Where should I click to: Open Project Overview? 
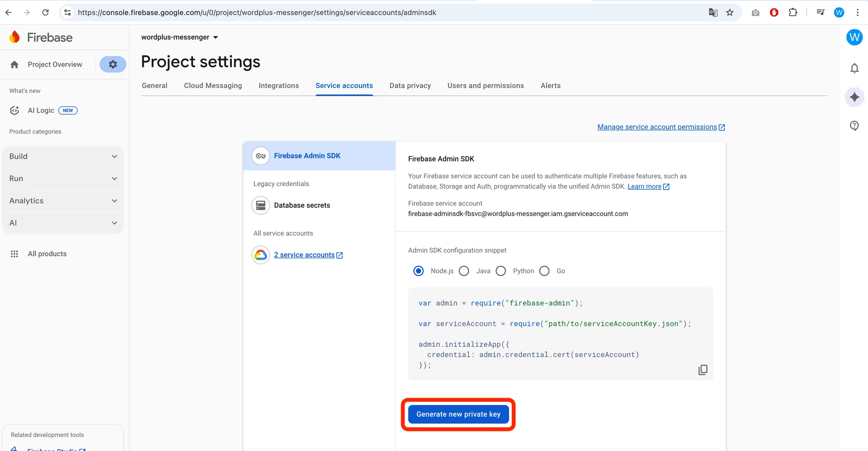coord(55,64)
